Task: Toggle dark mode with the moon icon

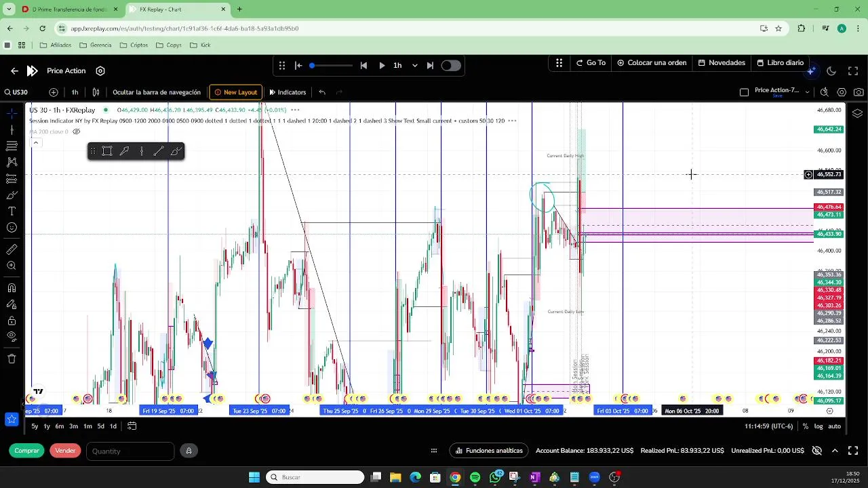Action: click(x=831, y=70)
